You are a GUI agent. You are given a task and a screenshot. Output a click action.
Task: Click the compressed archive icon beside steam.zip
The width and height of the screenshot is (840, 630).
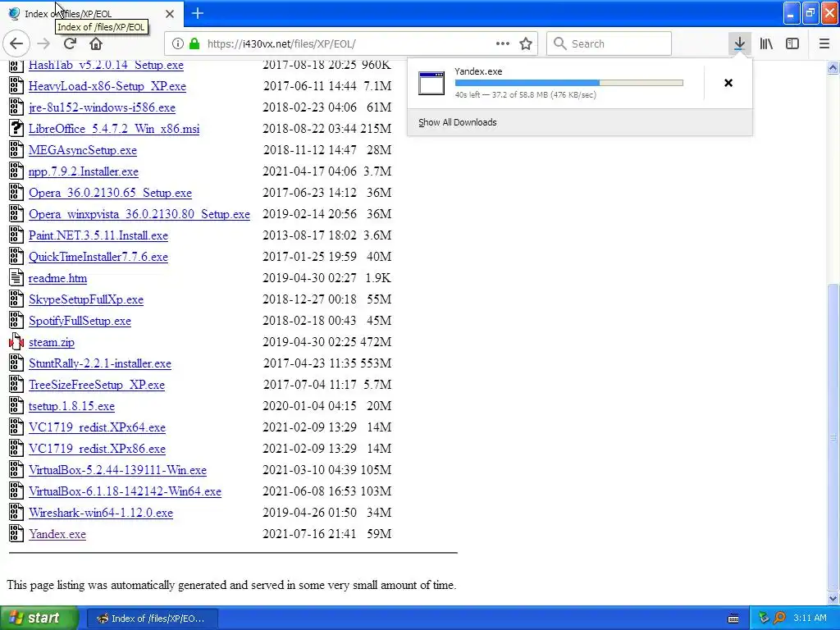[16, 341]
